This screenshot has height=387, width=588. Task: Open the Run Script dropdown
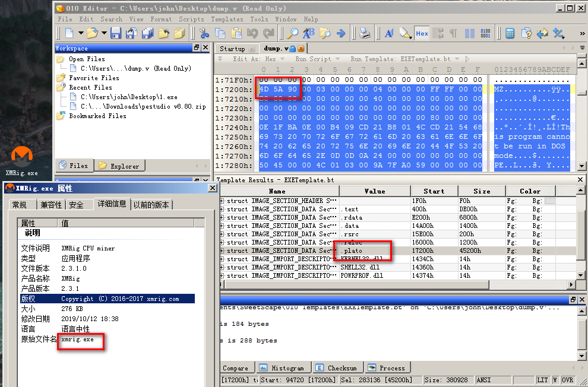[337, 59]
